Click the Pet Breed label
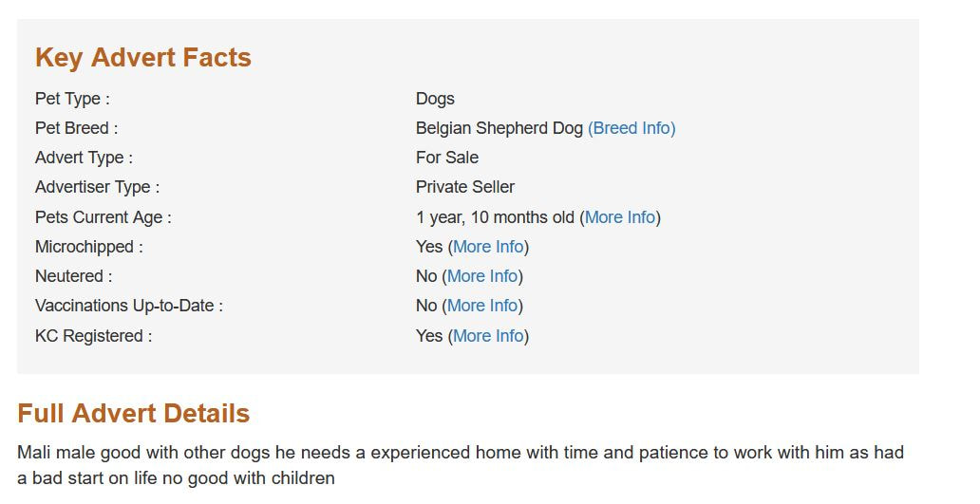The height and width of the screenshot is (504, 980). (x=77, y=128)
